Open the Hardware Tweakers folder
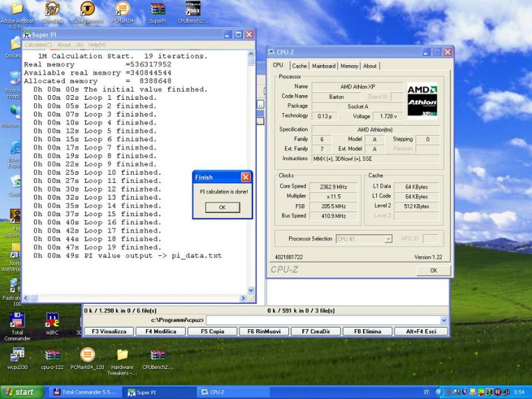This screenshot has width=532, height=399. click(x=123, y=355)
